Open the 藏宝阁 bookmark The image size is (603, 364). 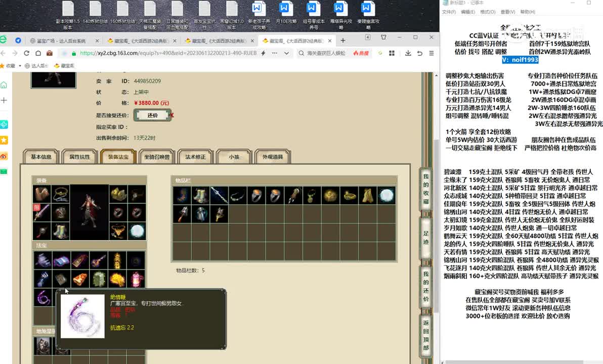click(64, 66)
